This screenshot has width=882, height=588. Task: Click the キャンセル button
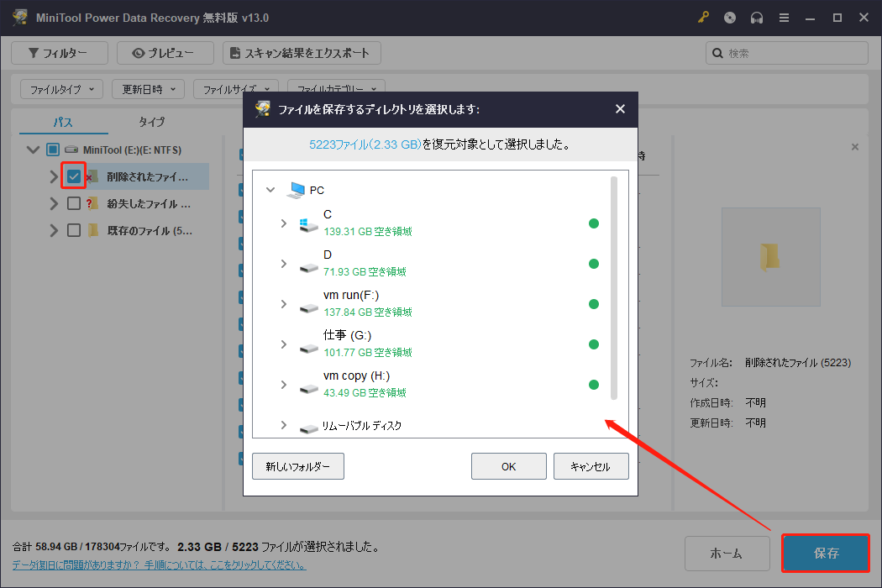(591, 466)
